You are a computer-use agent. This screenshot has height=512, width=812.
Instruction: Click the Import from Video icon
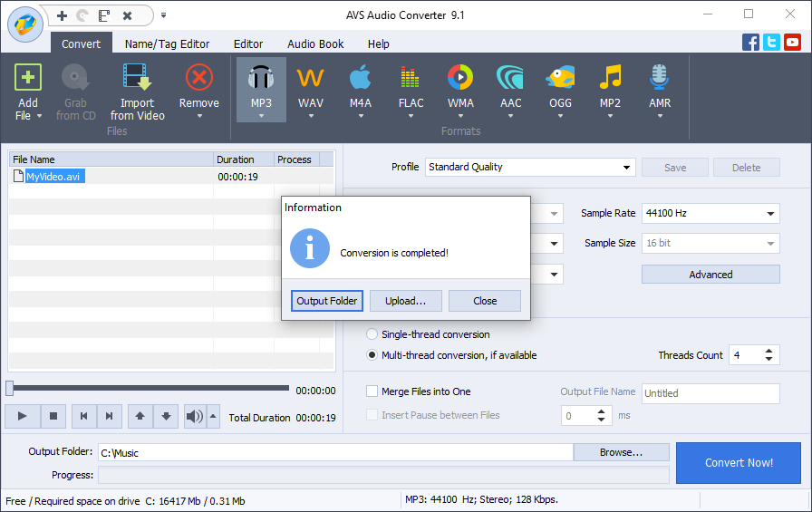point(137,80)
